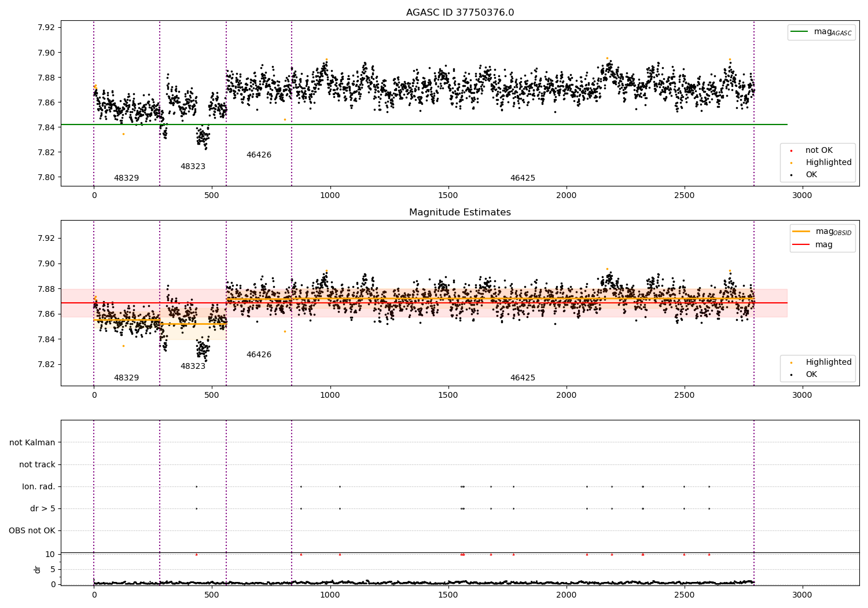Click obsid label 46425 in Magnitude Estimates plot
The width and height of the screenshot is (868, 608).
pyautogui.click(x=523, y=378)
